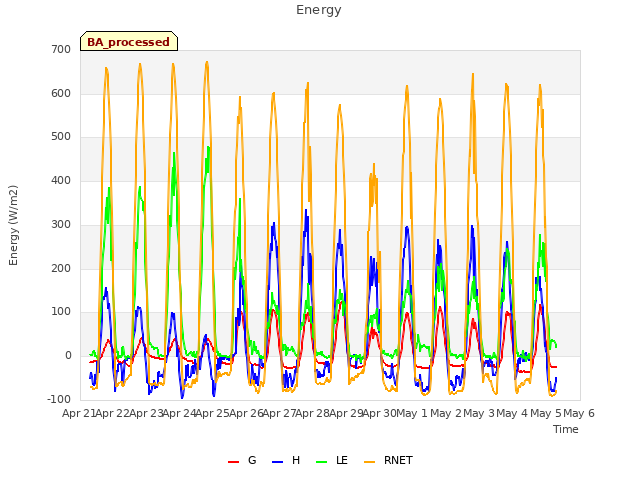Screen dimensions: 640x480
Task: Click the RNET legend label
Action: pos(398,460)
